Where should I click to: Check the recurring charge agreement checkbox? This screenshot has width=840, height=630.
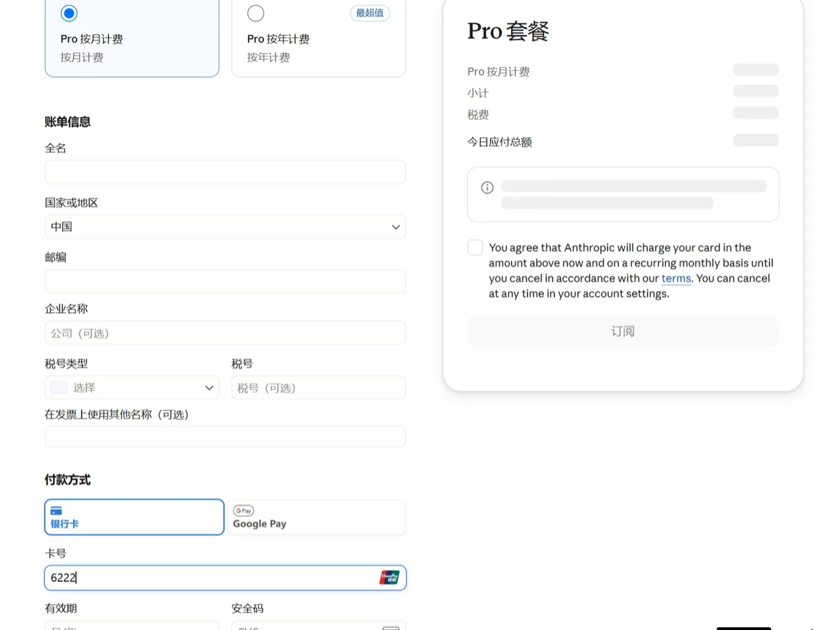pyautogui.click(x=475, y=247)
